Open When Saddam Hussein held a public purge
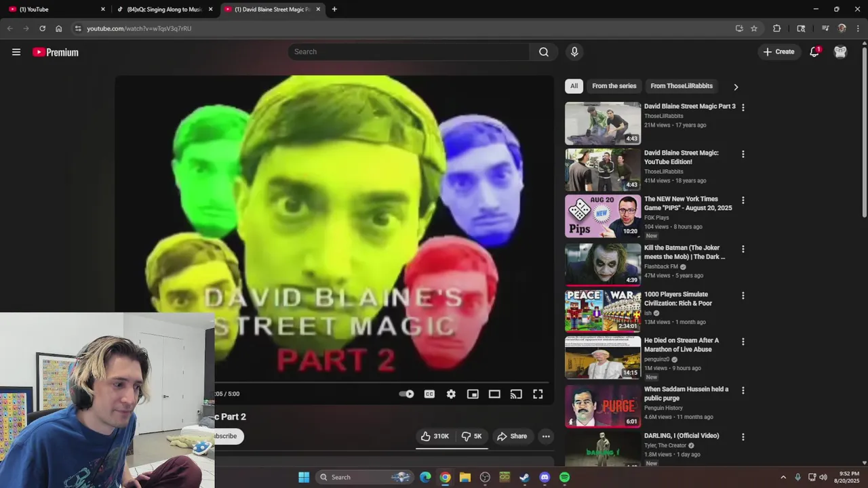868x488 pixels. [686, 394]
